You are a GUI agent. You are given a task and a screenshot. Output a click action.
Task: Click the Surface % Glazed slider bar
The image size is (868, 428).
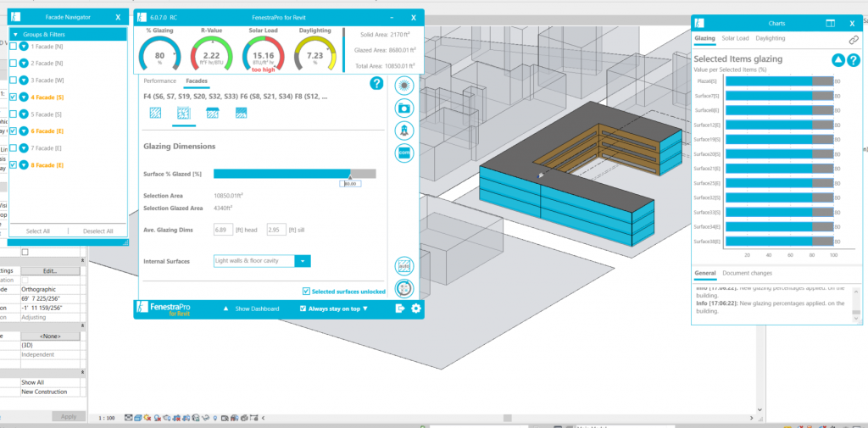pos(294,174)
